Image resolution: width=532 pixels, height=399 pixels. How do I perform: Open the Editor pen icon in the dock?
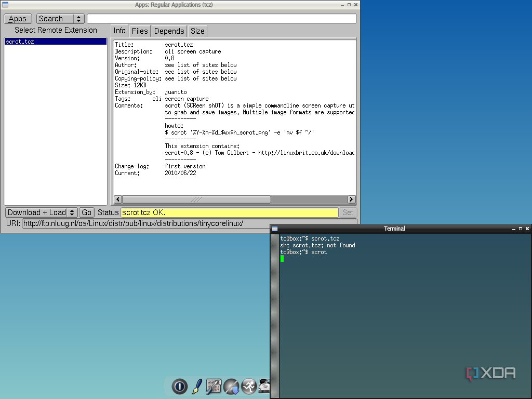click(197, 387)
